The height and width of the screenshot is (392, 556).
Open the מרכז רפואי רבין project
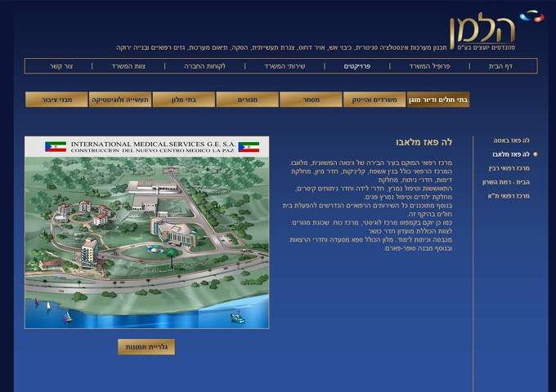click(x=509, y=168)
